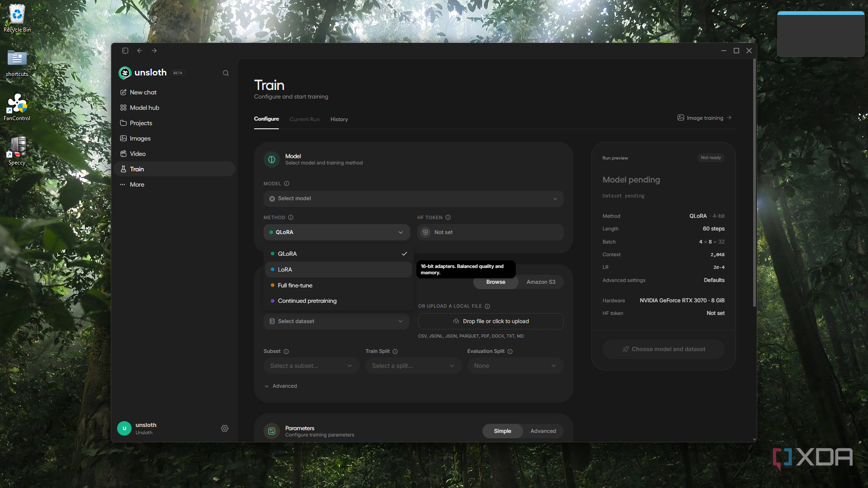Go back with the left arrow
Viewport: 868px width, 488px height.
click(140, 51)
